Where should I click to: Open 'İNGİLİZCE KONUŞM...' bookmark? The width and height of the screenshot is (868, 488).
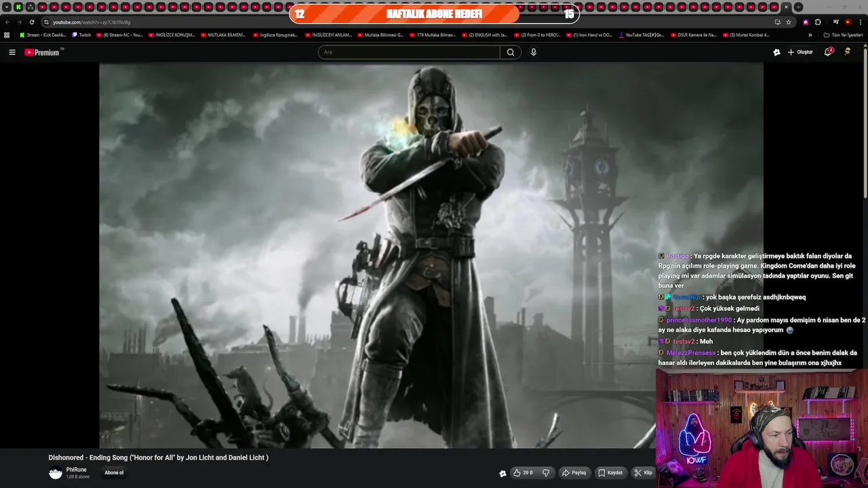[172, 35]
